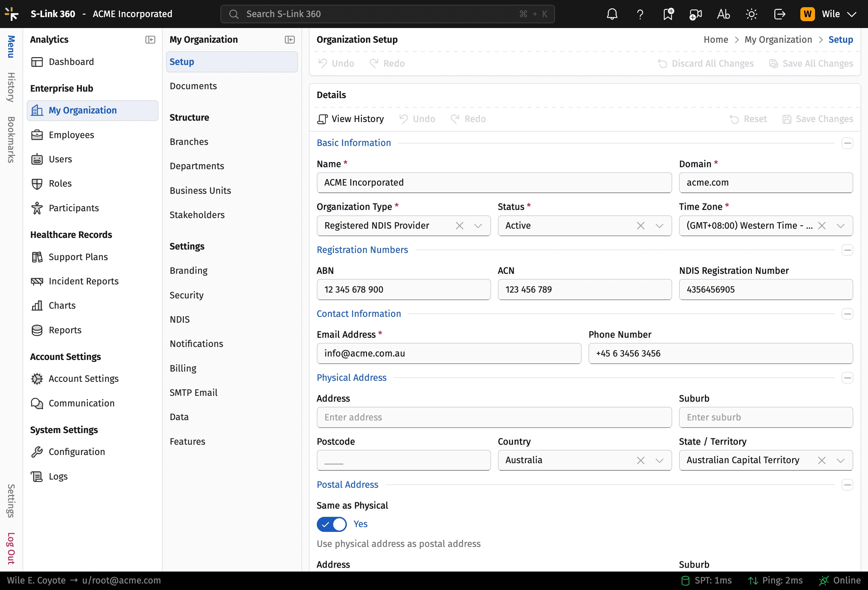Open the Organization Type dropdown

(478, 226)
